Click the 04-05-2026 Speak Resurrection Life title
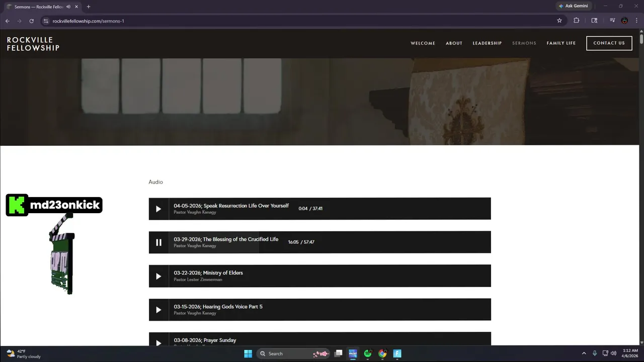The image size is (644, 362). pyautogui.click(x=231, y=206)
